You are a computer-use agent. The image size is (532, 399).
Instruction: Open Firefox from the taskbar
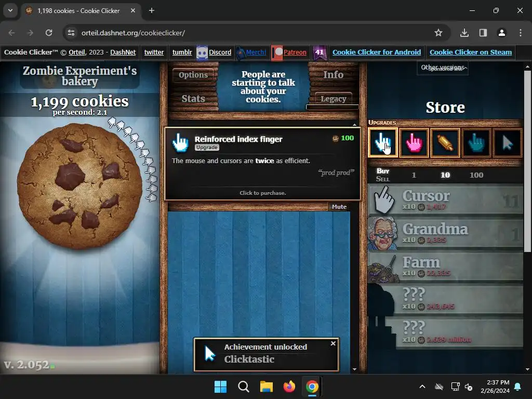(x=289, y=387)
